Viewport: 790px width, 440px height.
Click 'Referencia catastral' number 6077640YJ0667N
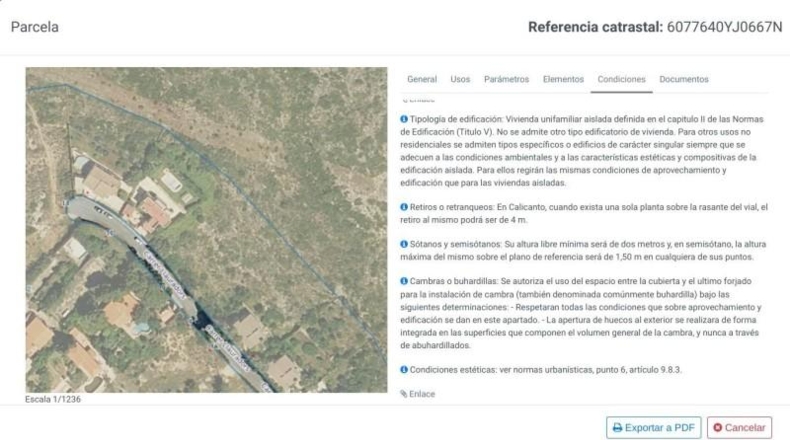(x=725, y=27)
